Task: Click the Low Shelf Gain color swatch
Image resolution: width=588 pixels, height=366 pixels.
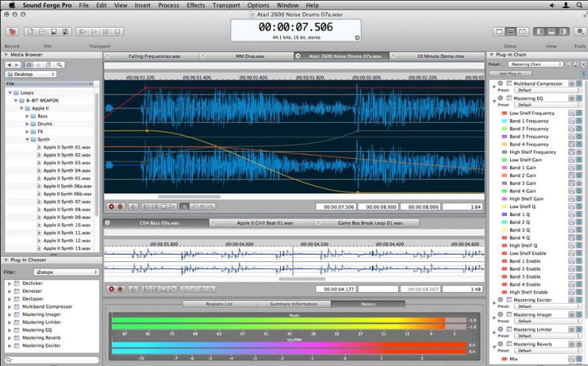Action: [505, 160]
